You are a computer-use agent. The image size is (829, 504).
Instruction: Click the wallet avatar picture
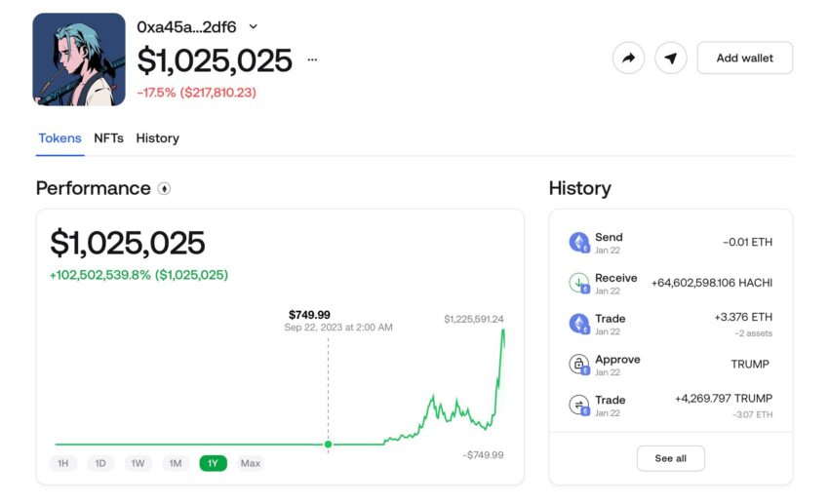point(79,59)
